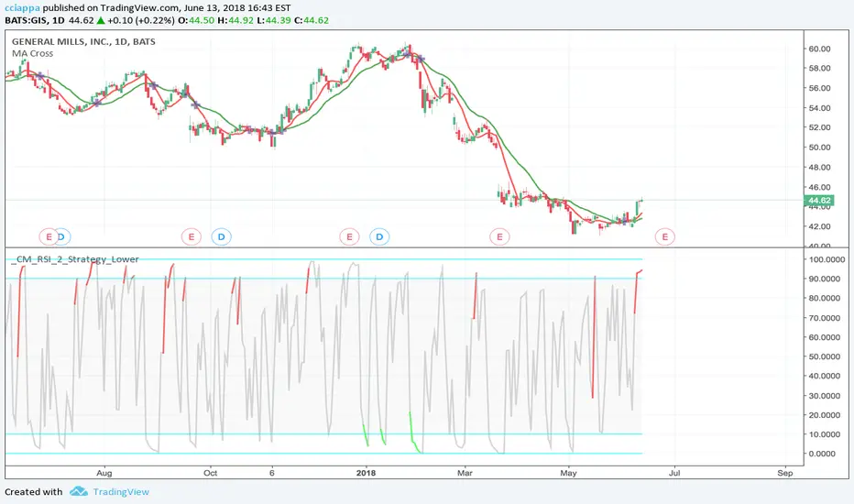Image resolution: width=854 pixels, height=504 pixels.
Task: Open the earnings E marker just before Oct
Action: (x=192, y=237)
